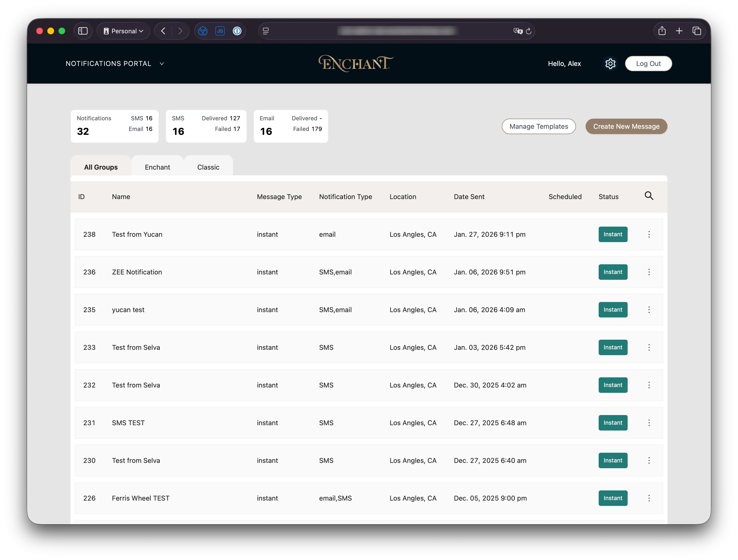Click the Ferris Wheel TEST name cell

(x=141, y=498)
